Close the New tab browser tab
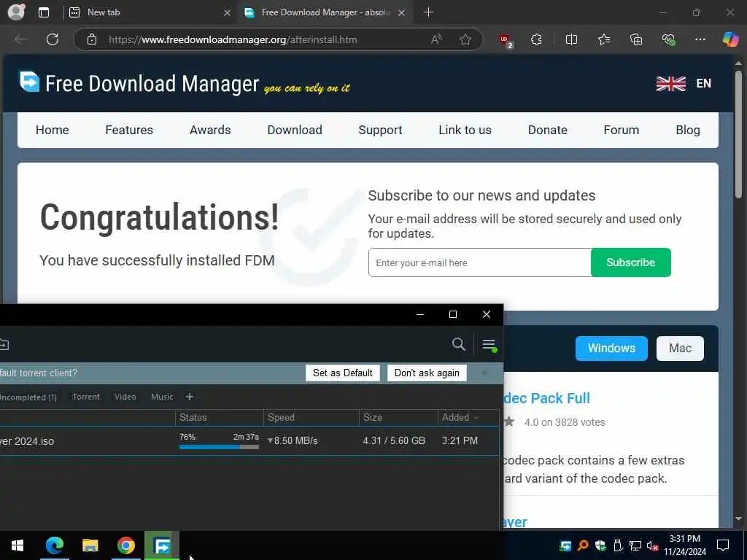 pyautogui.click(x=228, y=13)
